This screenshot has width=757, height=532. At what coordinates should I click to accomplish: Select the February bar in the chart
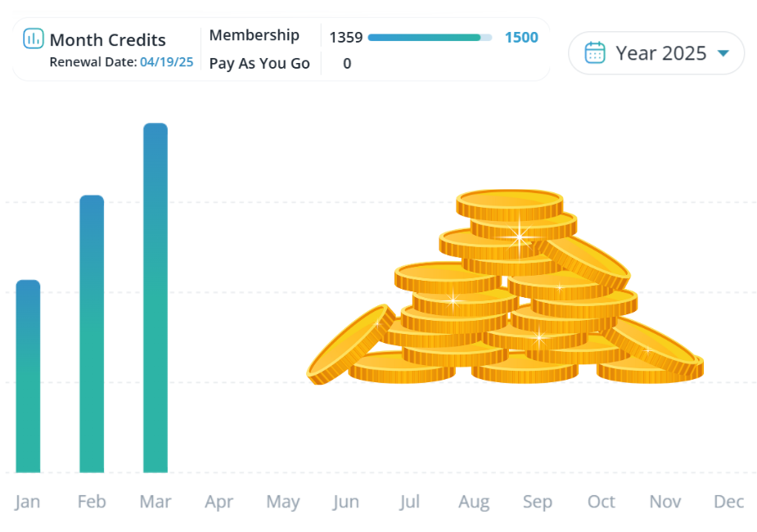(x=92, y=334)
